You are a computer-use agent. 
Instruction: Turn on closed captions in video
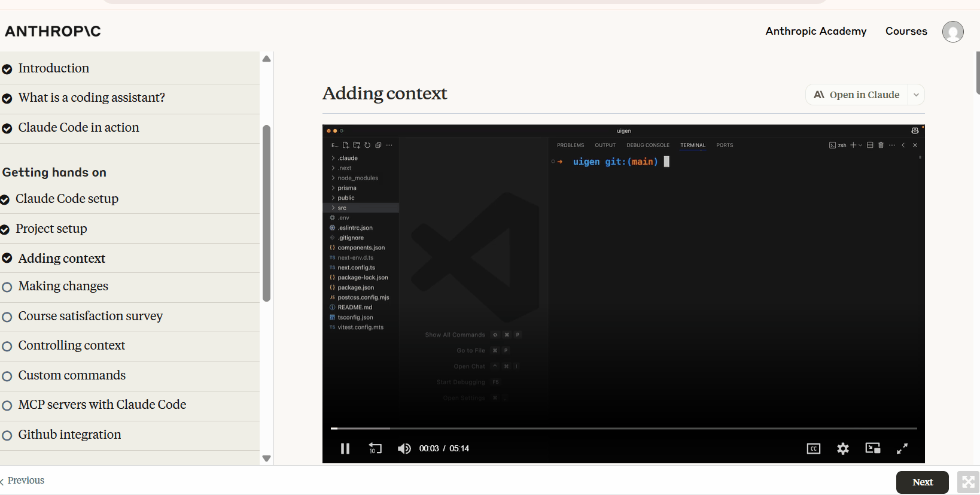(814, 448)
